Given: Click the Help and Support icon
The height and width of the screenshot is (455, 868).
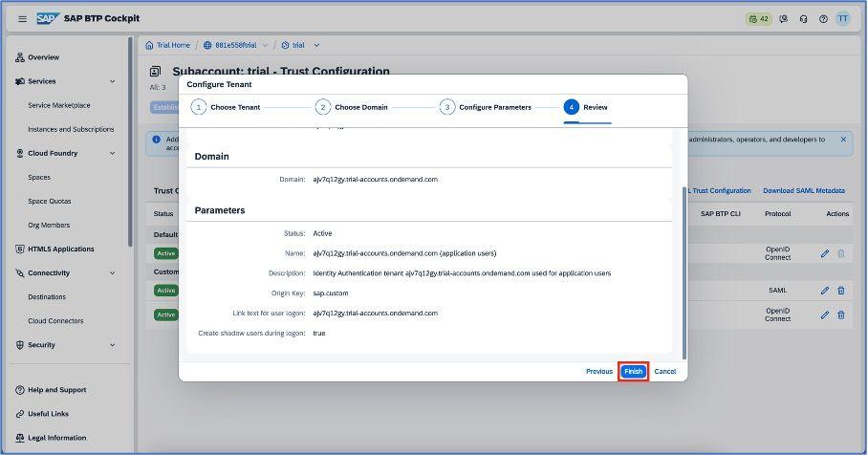Looking at the screenshot, I should pos(20,390).
